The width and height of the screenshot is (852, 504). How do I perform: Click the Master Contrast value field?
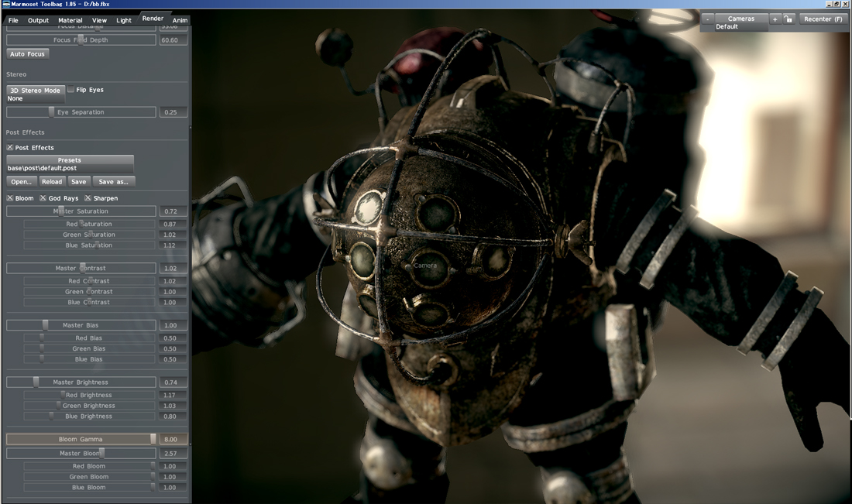click(x=173, y=269)
